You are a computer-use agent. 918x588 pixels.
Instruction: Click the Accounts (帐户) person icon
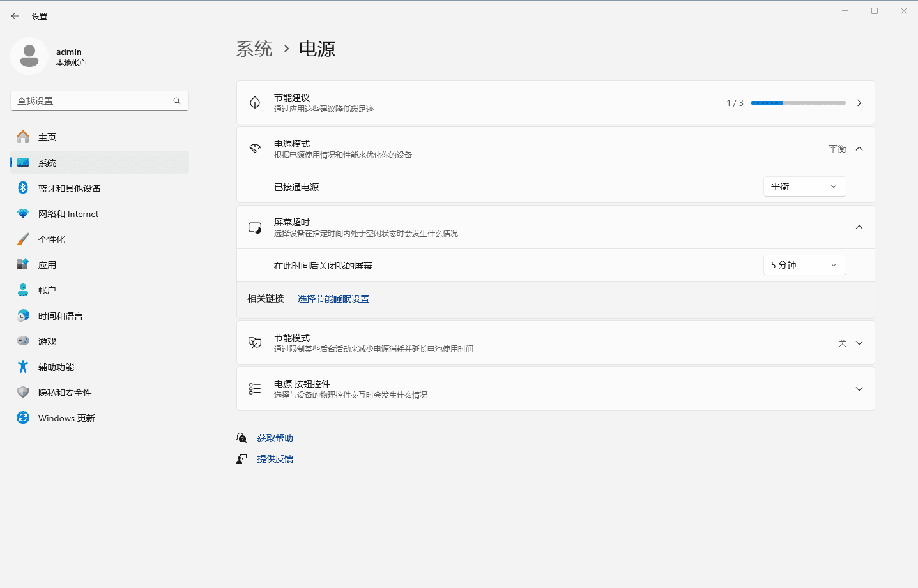[23, 290]
